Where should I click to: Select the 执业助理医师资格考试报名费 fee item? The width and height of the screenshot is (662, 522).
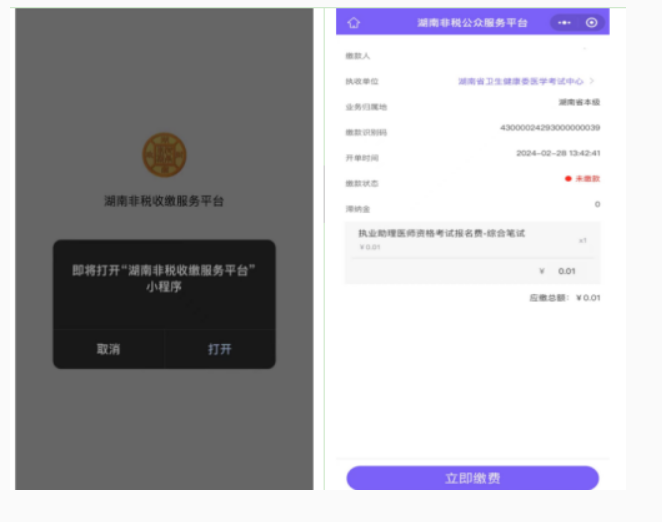click(442, 233)
